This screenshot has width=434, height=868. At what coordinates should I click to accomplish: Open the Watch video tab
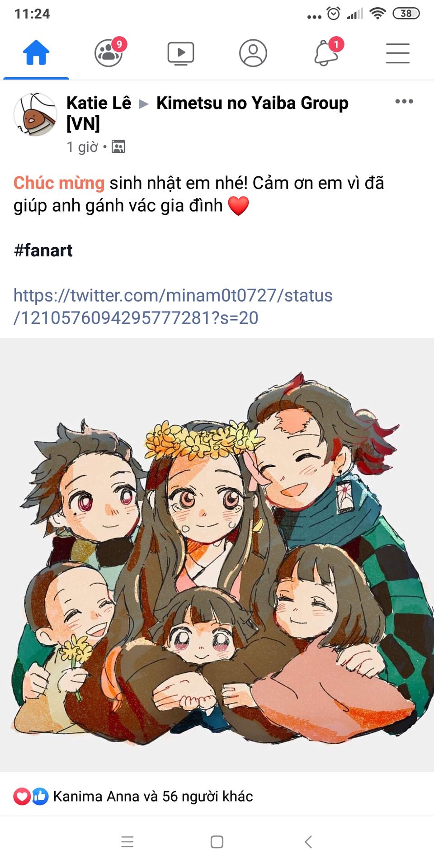[181, 53]
